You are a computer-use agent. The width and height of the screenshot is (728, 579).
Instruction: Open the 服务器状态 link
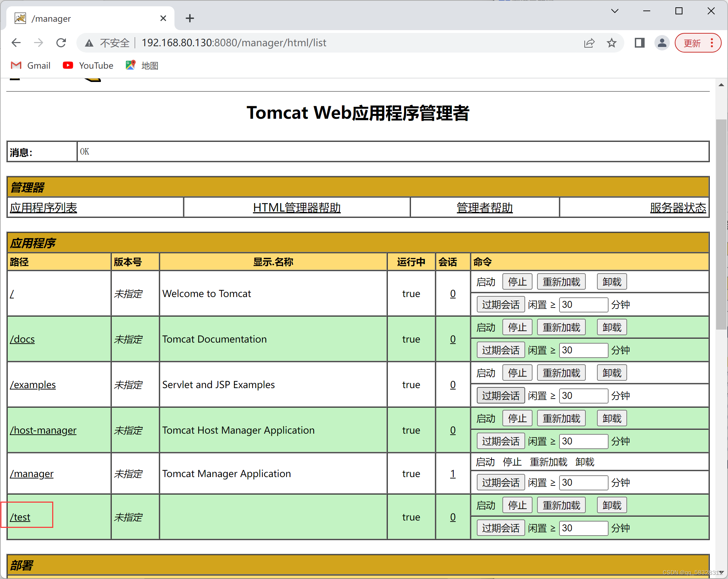click(678, 208)
